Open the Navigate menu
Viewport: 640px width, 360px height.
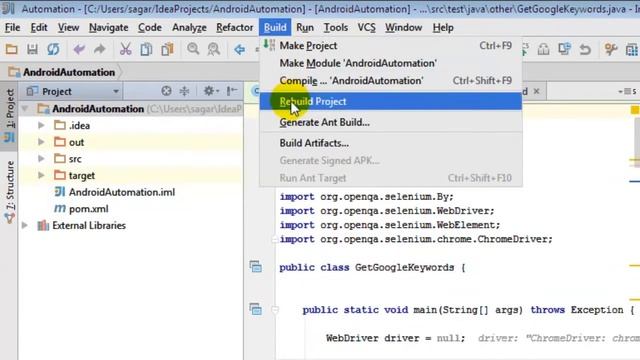point(109,27)
